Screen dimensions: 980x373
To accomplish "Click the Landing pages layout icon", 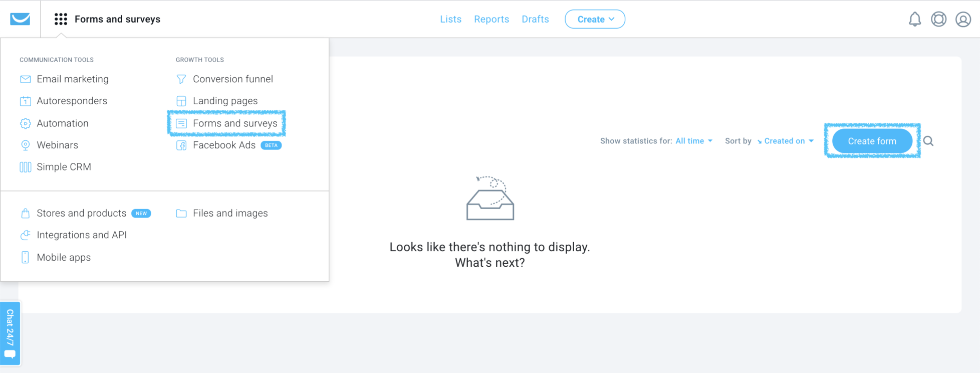I will click(181, 101).
